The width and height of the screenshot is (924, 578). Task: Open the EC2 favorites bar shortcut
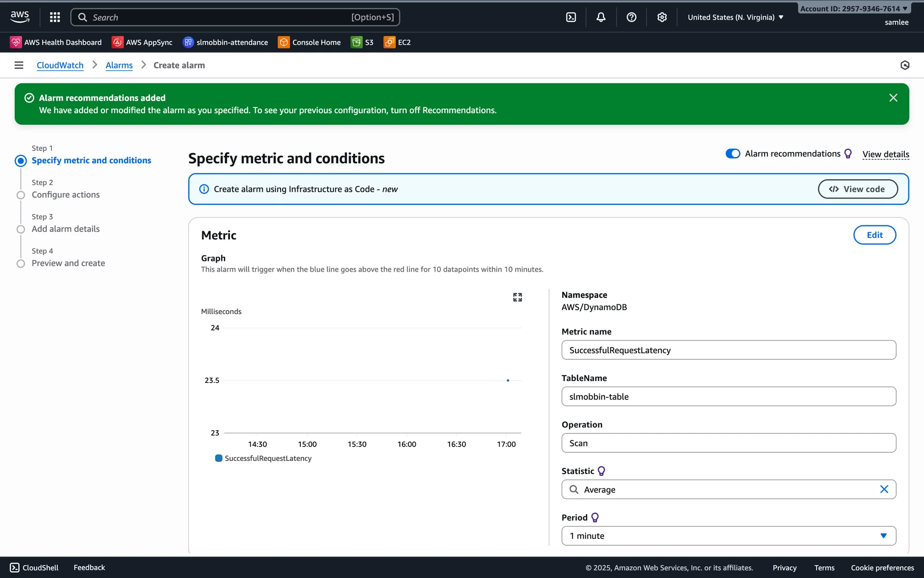pos(397,42)
